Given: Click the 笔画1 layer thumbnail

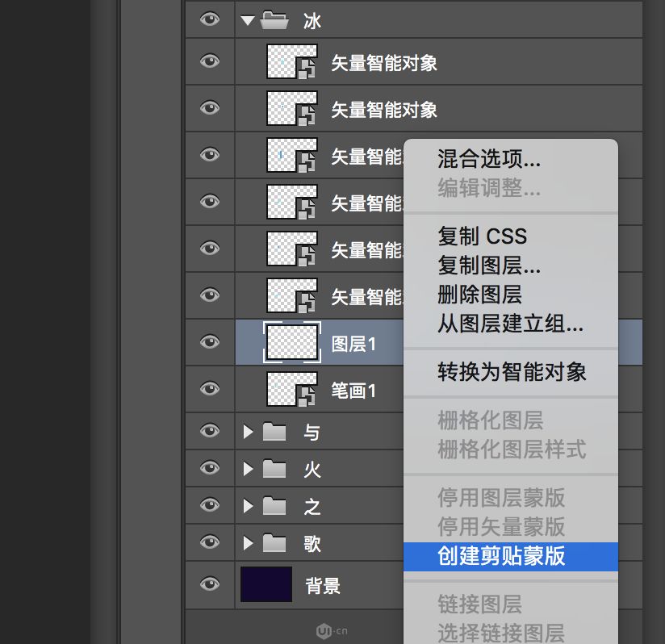Looking at the screenshot, I should tap(291, 388).
